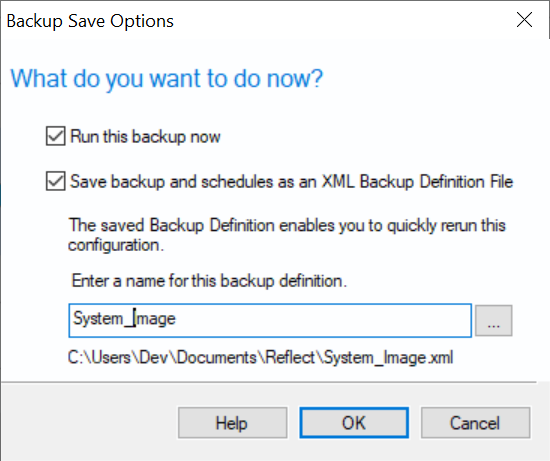
Task: Click the 'XML Backup Definition File' label text
Action: [417, 182]
